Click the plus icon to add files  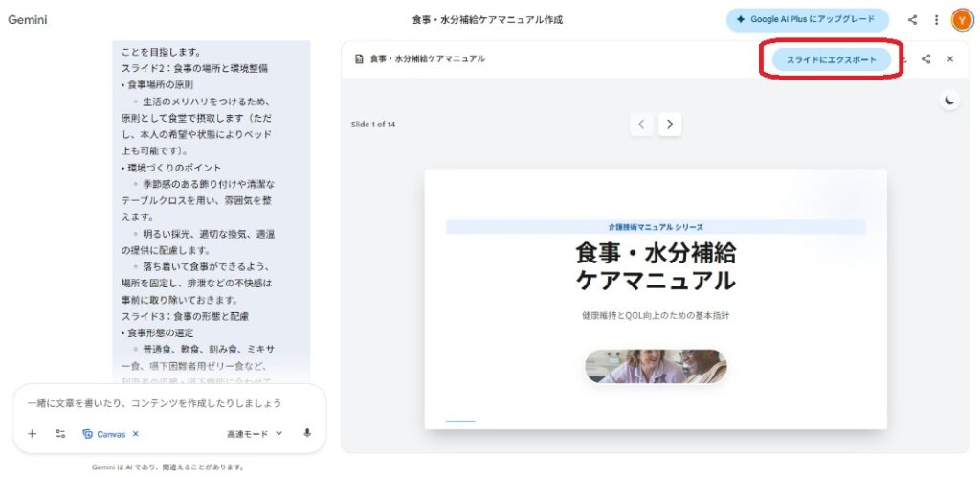32,433
